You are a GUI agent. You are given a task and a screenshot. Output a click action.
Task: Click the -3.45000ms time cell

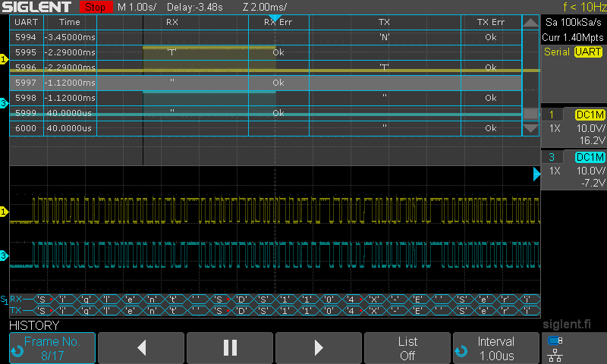70,37
